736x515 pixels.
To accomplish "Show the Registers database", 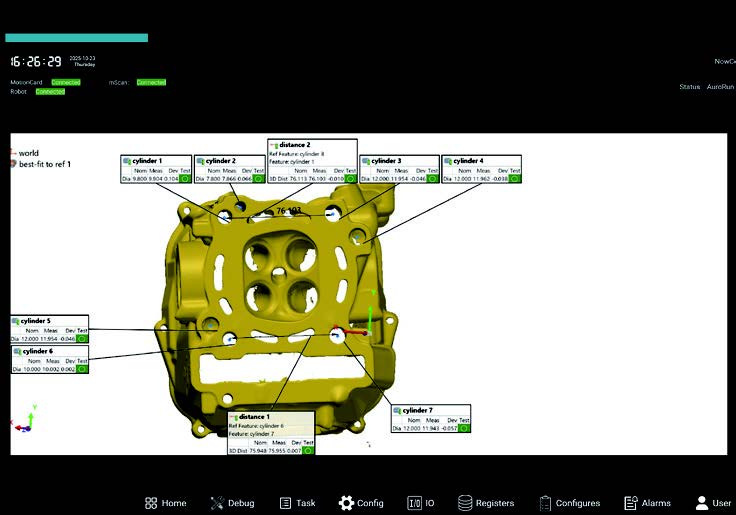I will pyautogui.click(x=486, y=503).
